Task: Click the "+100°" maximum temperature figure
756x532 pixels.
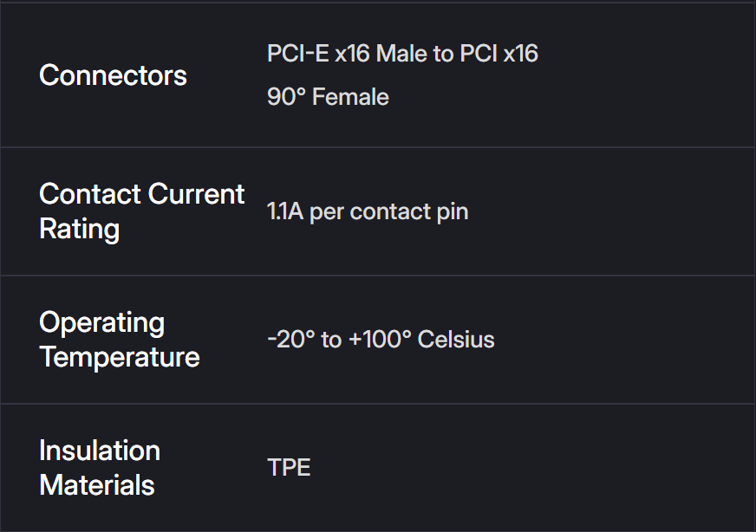Action: tap(380, 340)
